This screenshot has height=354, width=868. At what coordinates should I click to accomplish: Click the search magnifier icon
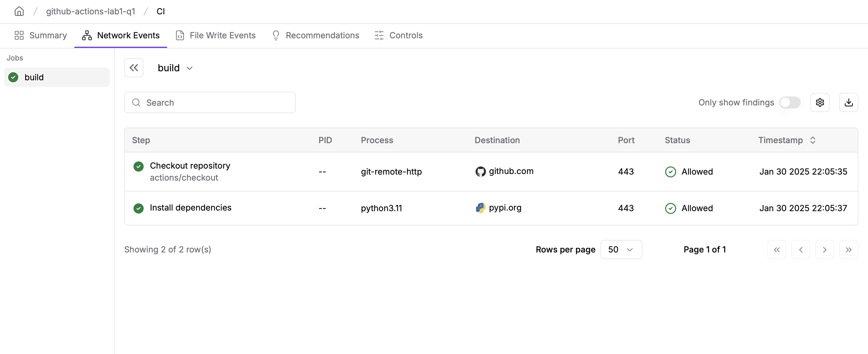[136, 102]
